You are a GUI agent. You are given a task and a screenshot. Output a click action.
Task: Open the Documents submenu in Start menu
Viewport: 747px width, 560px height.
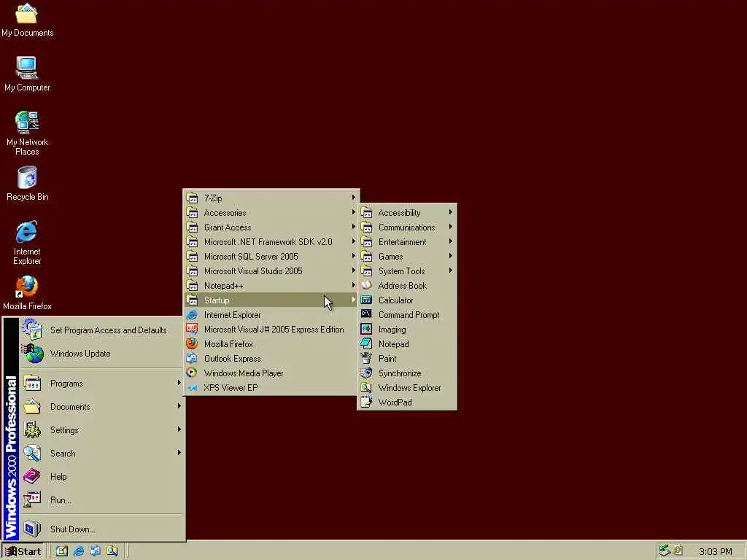point(101,407)
